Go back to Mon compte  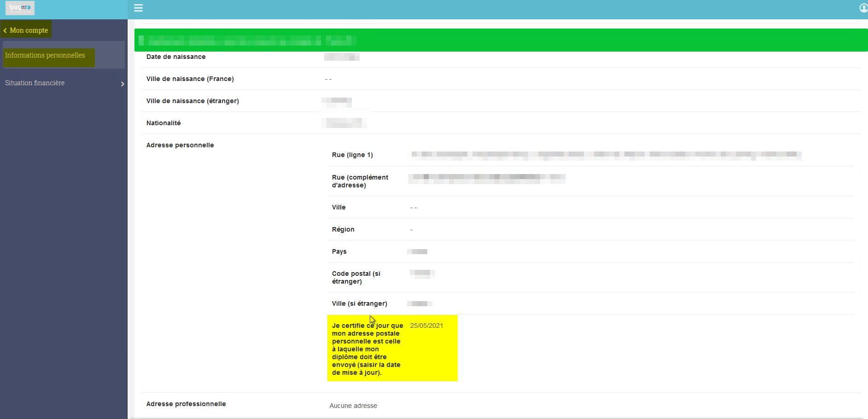pyautogui.click(x=26, y=30)
